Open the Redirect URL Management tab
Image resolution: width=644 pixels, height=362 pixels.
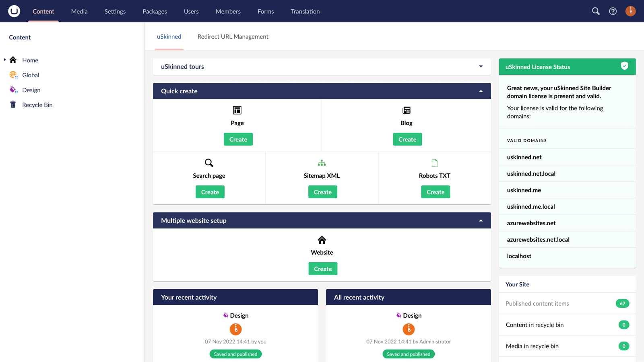233,37
